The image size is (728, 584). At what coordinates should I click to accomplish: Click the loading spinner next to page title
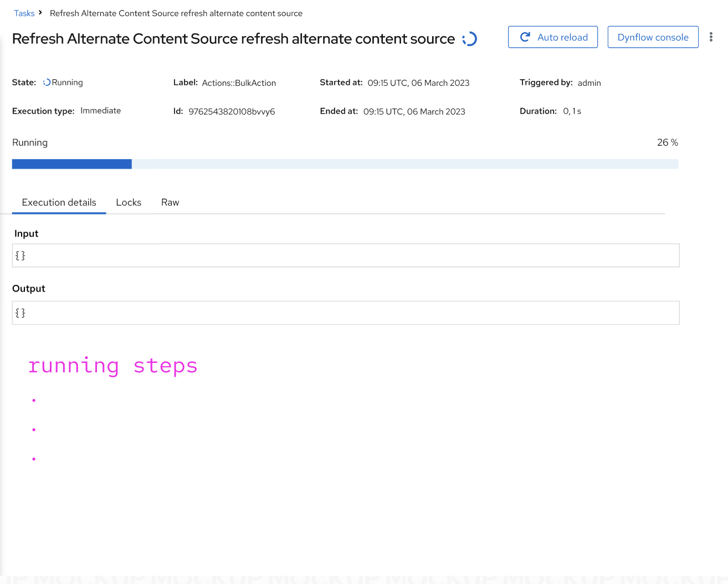469,39
